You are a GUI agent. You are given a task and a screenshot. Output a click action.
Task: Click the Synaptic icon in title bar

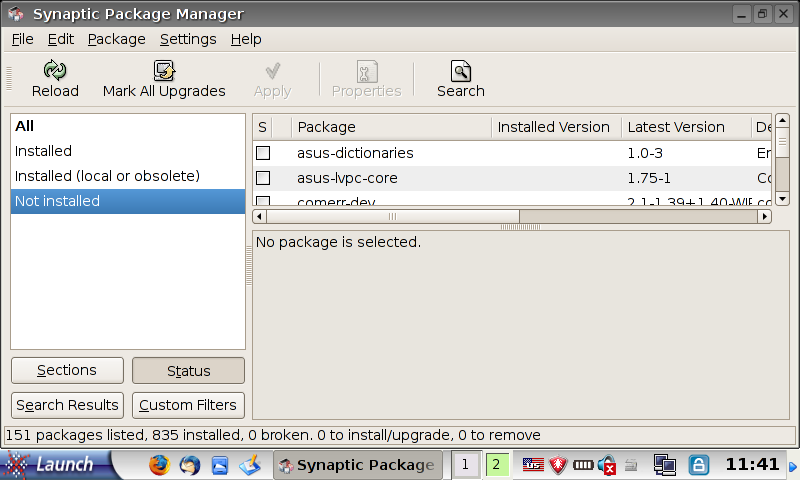(x=15, y=13)
